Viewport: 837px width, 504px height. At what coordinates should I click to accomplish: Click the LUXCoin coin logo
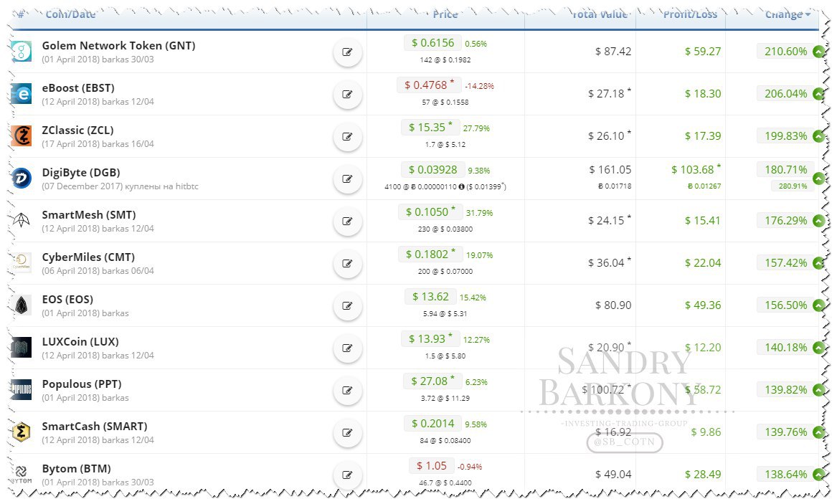[x=22, y=348]
